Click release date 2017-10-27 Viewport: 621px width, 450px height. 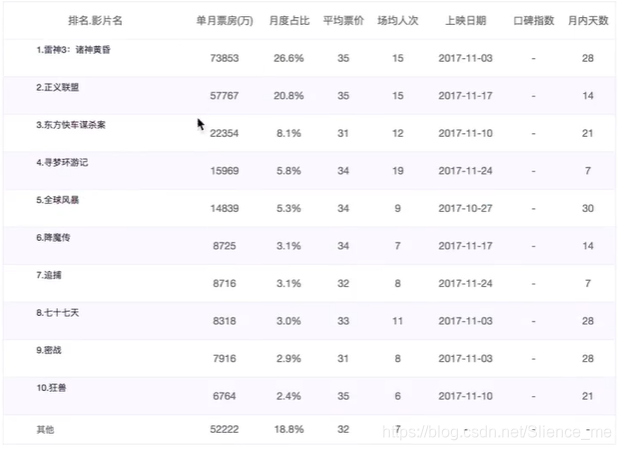465,208
